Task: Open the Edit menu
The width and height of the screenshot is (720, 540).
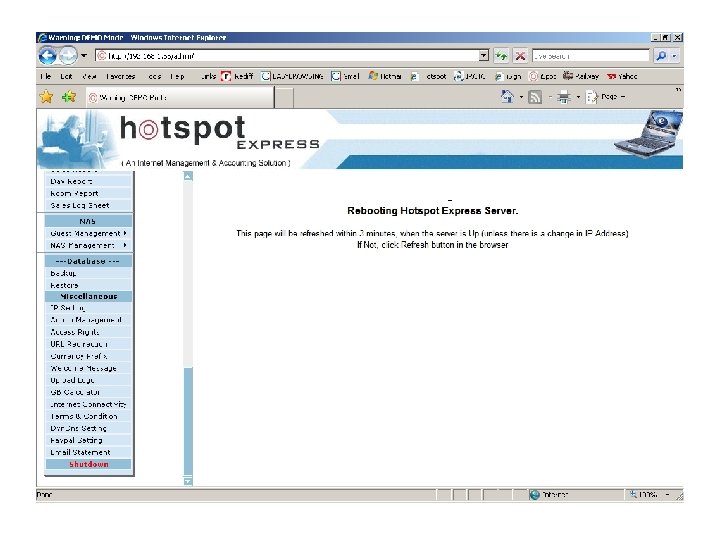Action: tap(66, 76)
